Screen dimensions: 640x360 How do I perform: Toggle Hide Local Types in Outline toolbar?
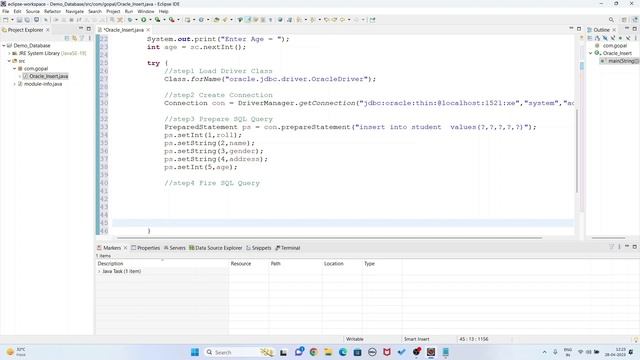[628, 38]
